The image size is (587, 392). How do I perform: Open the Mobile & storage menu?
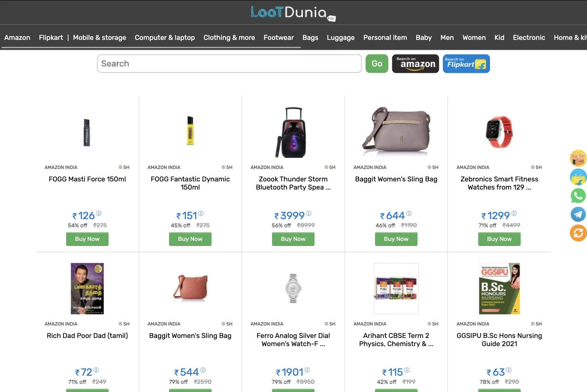[100, 38]
